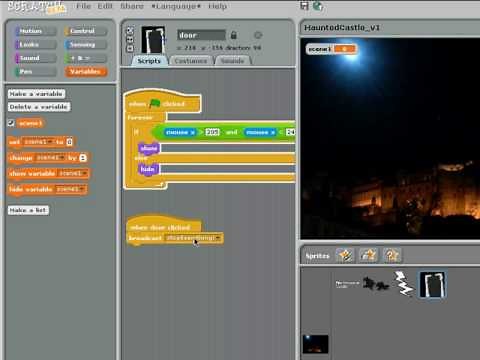Image resolution: width=480 pixels, height=360 pixels.
Task: Select the bat sprite thumbnail
Action: pos(376,284)
